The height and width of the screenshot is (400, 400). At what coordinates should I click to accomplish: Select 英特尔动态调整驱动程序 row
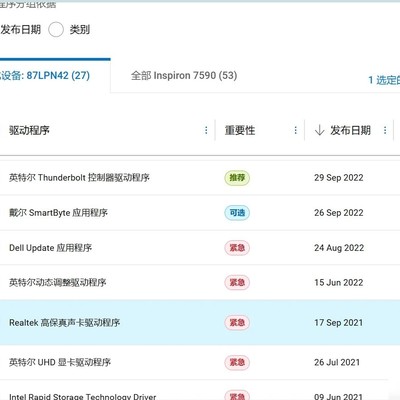point(200,283)
